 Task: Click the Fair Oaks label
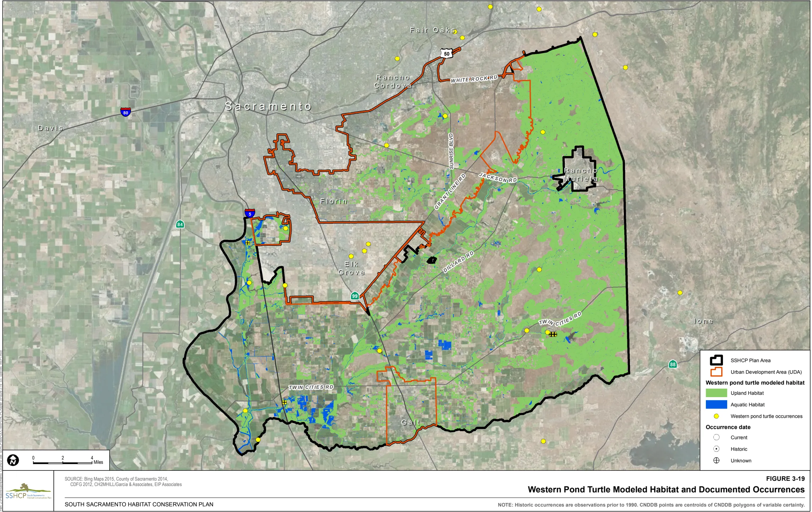coord(433,30)
